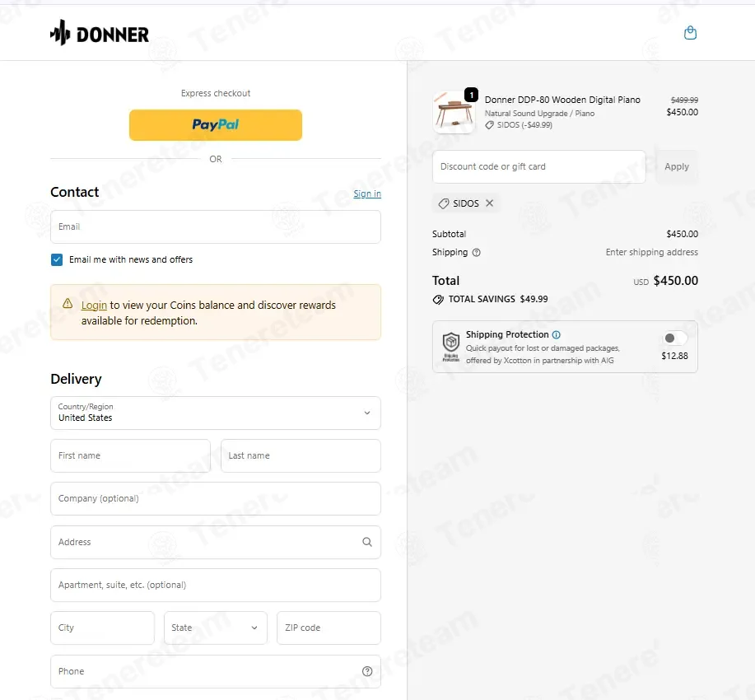
Task: Click the Phone field help icon
Action: tap(367, 671)
